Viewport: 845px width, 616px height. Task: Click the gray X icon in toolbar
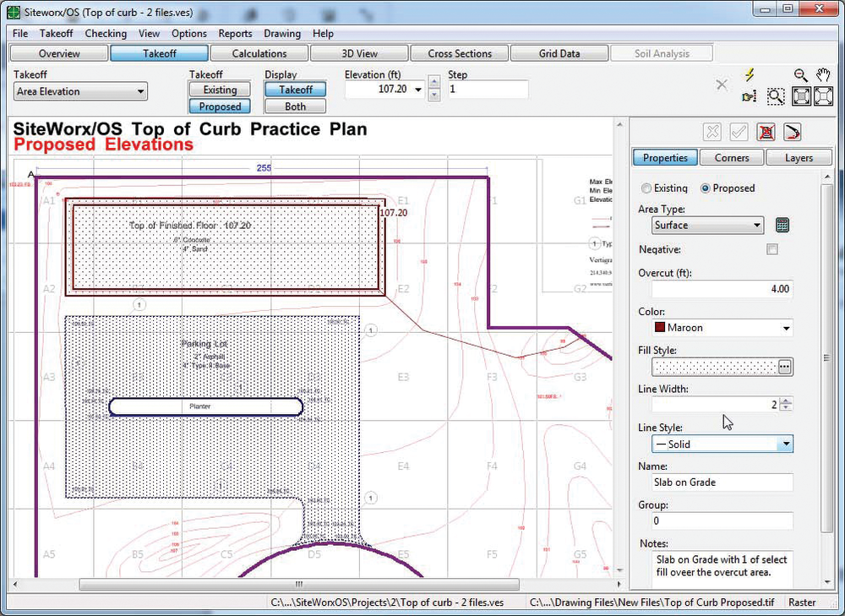point(722,84)
